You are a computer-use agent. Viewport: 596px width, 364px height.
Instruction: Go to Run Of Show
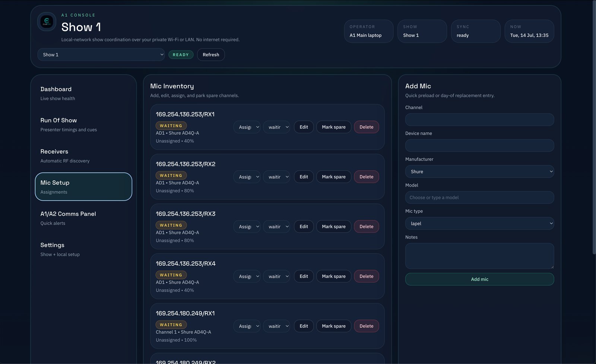pos(83,125)
